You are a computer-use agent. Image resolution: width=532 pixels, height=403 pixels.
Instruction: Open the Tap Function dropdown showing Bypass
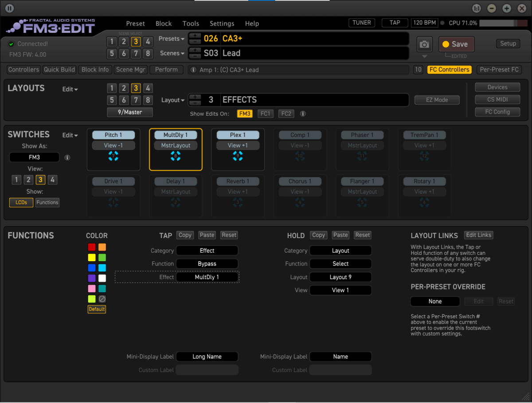coord(207,264)
